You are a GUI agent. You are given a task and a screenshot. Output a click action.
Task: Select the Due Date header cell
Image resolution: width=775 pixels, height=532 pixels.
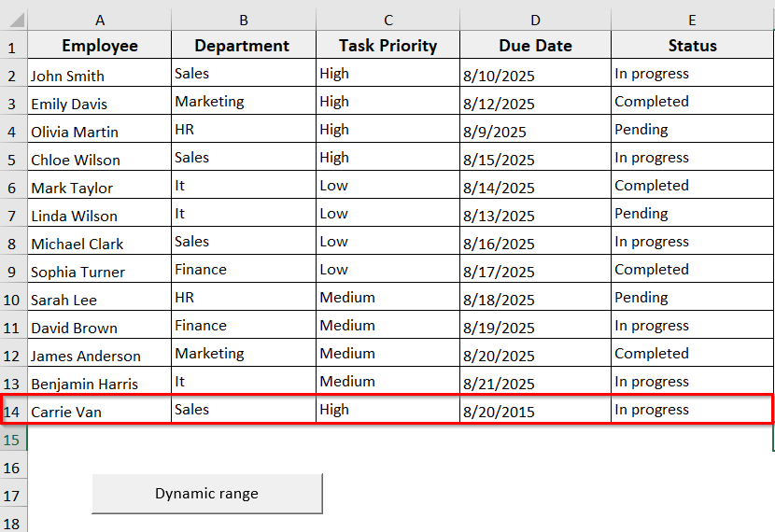[x=535, y=46]
